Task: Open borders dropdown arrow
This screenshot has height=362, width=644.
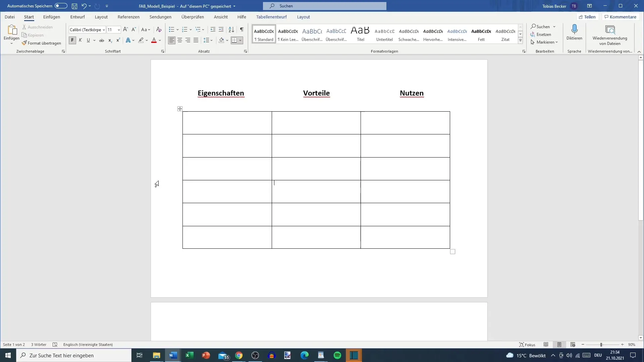Action: (240, 40)
